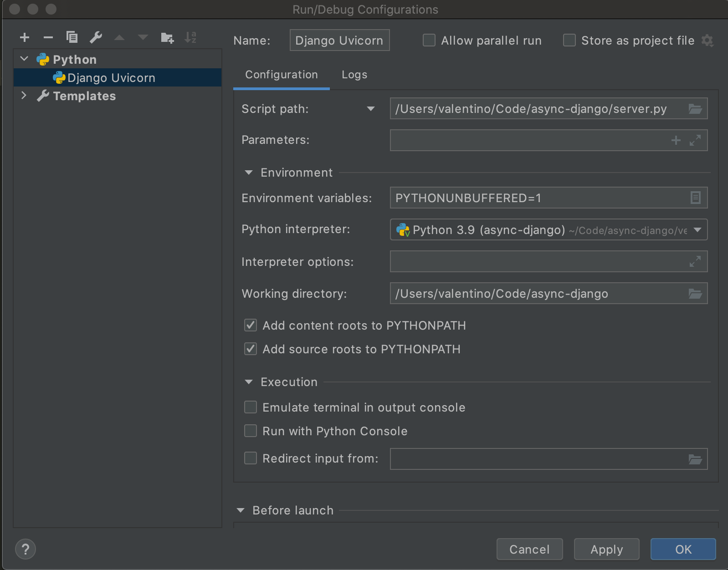Click the Apply button
Image resolution: width=728 pixels, height=570 pixels.
(x=607, y=549)
